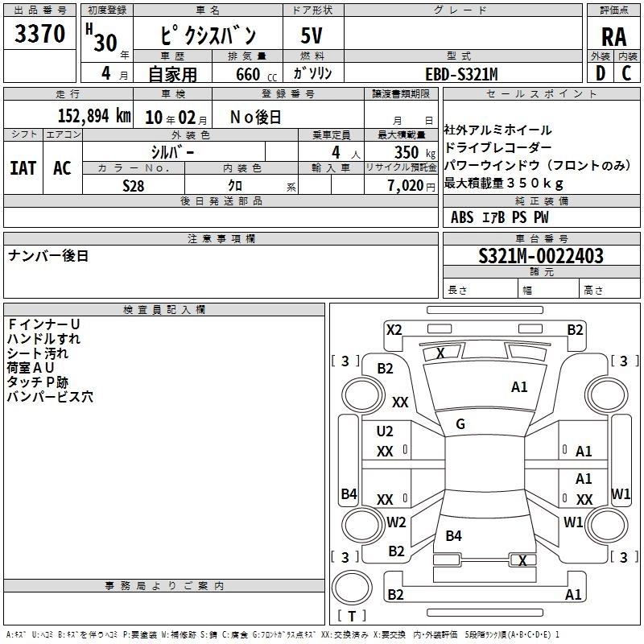Viewport: 644px width, 644px height.
Task: Click the U2 mark on the diagram
Action: [x=385, y=431]
